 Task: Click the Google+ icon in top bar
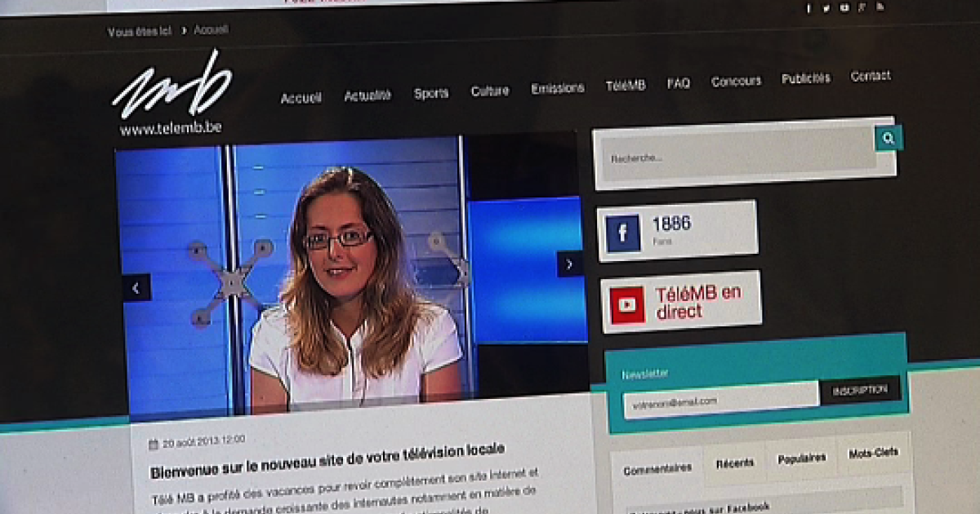click(862, 7)
